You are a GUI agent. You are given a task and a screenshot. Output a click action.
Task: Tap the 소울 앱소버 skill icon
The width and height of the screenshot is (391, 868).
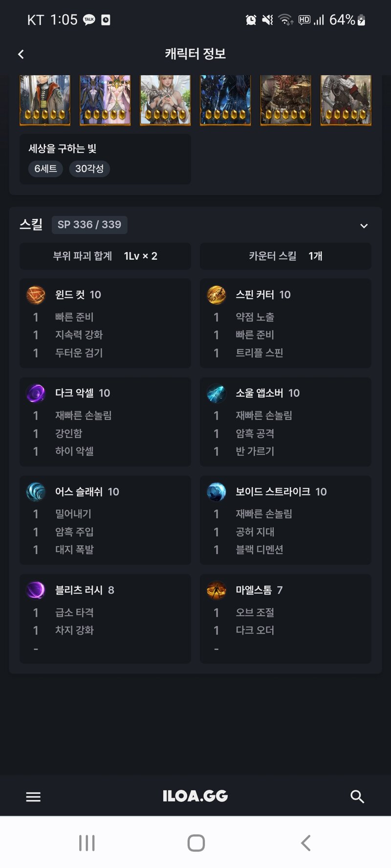point(217,393)
